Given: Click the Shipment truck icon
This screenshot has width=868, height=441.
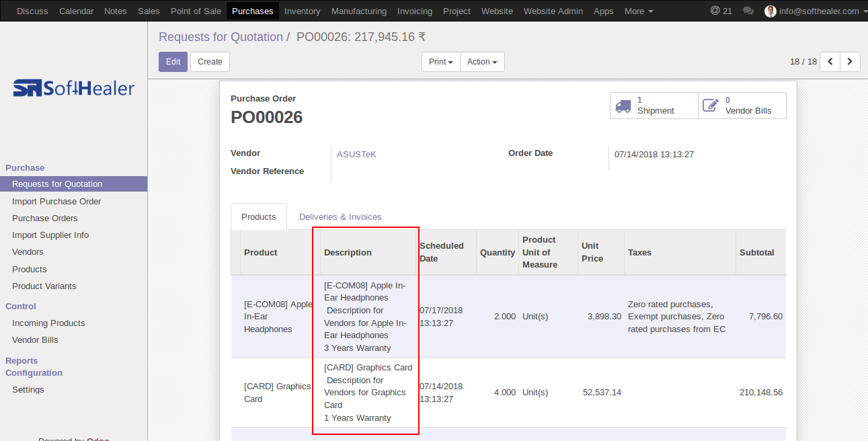Looking at the screenshot, I should click(x=623, y=106).
